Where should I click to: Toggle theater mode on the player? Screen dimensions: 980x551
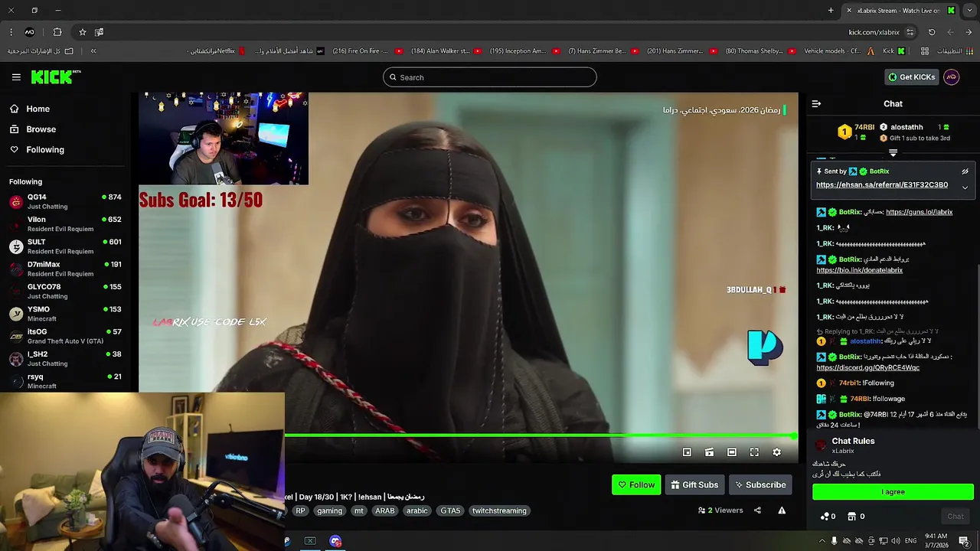tap(732, 452)
